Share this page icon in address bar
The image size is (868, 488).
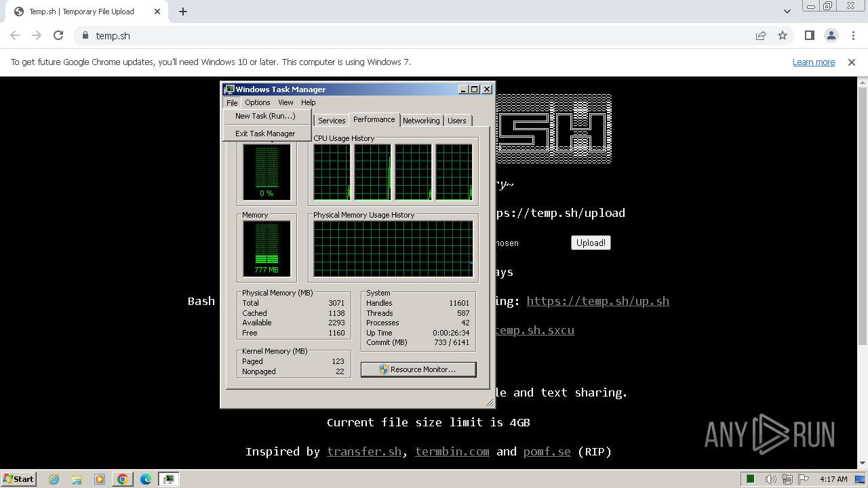pyautogui.click(x=761, y=35)
